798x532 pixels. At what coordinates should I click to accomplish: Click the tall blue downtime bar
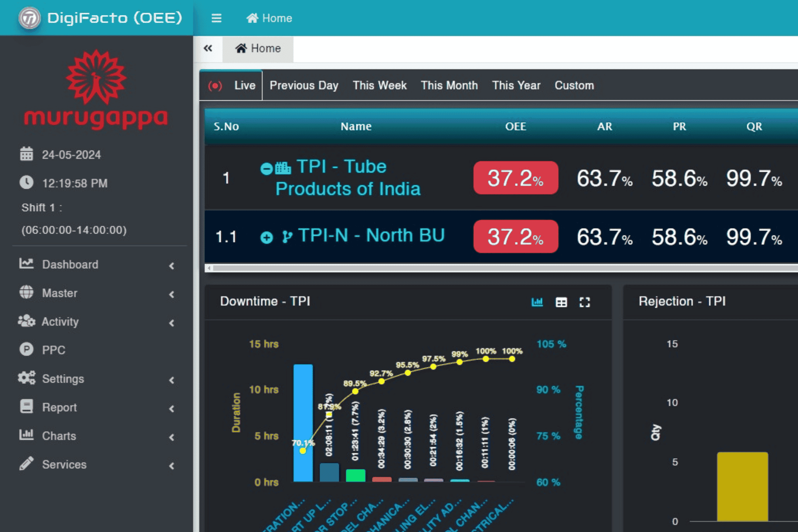pos(303,423)
